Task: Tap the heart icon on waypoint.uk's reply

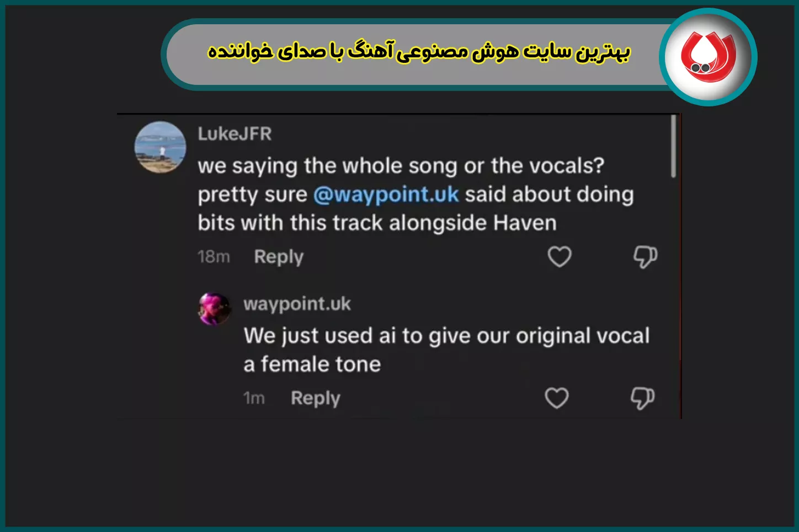Action: 557,397
